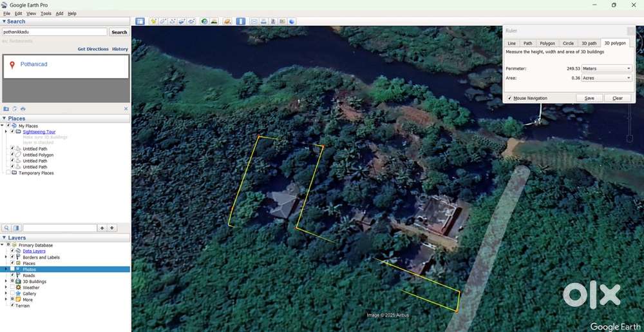The width and height of the screenshot is (644, 332).
Task: Click the Show Sunlight toolbar icon
Action: coord(214,21)
